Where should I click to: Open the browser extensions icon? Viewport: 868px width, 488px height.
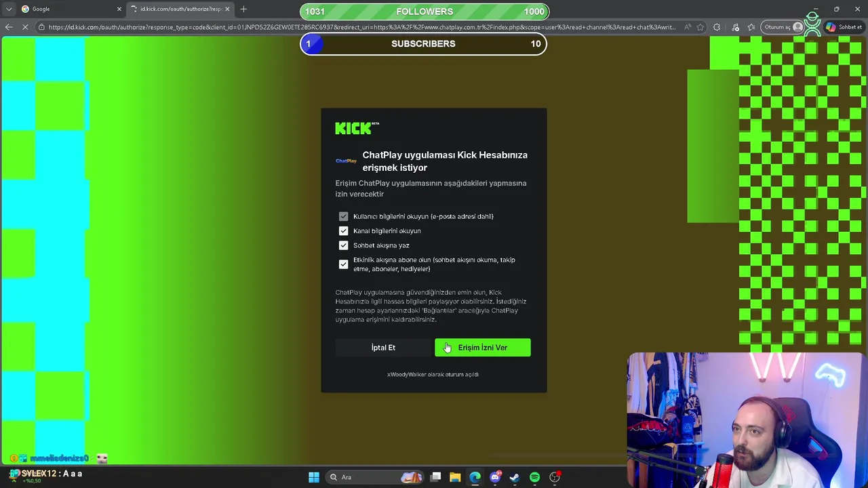pyautogui.click(x=717, y=27)
